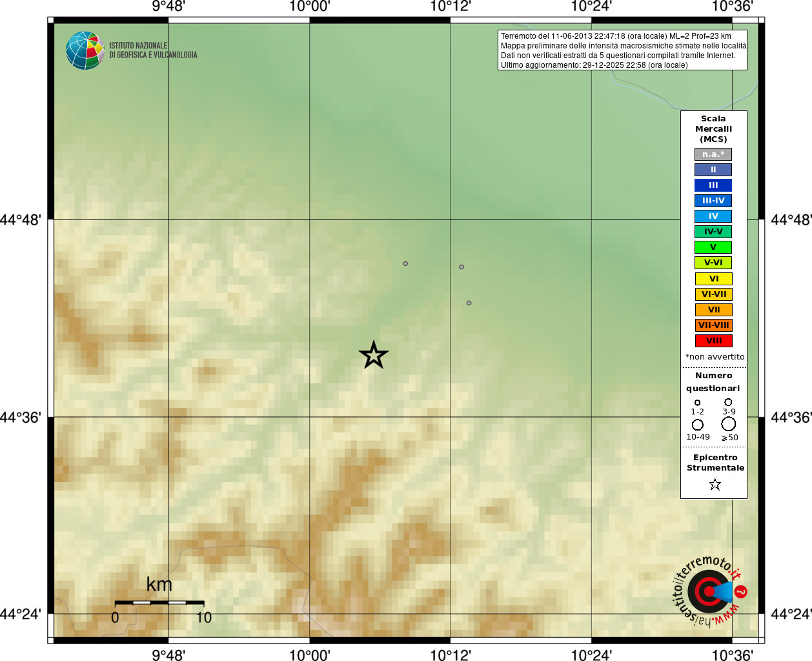
Task: Click the yellow VI intensity swatch
Action: click(x=713, y=279)
